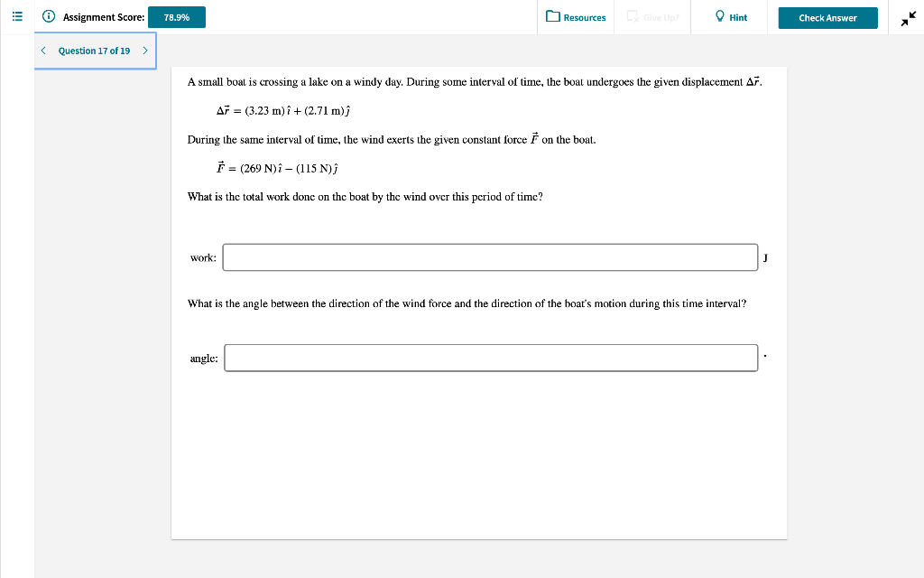The image size is (924, 578).
Task: Select the work answer input field
Action: tap(490, 257)
